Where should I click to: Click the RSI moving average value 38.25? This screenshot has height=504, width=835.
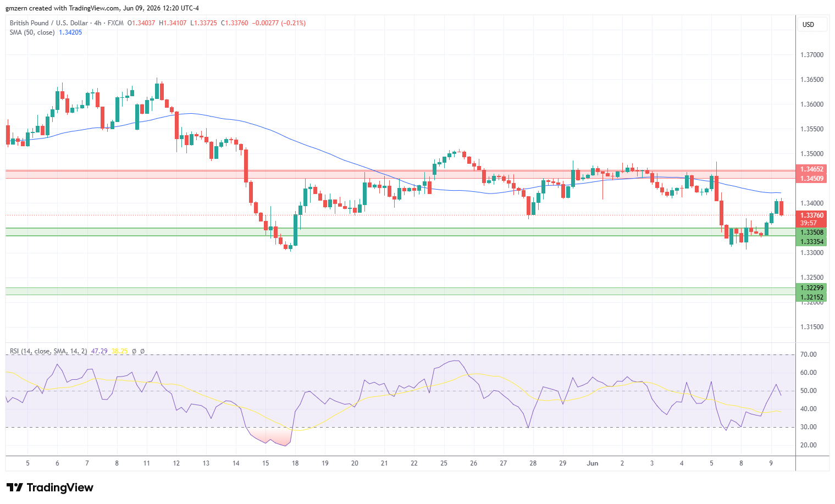click(119, 351)
